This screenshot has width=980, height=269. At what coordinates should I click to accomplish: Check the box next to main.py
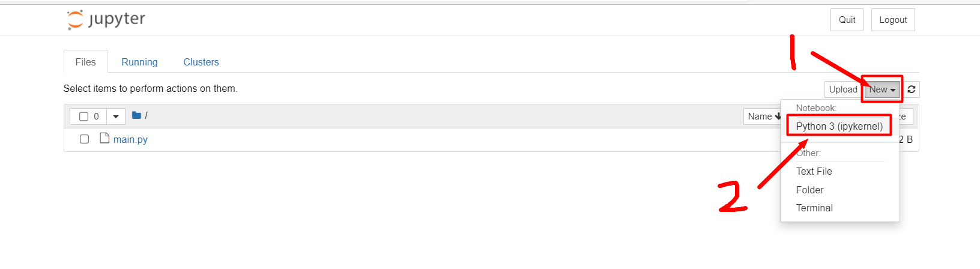tap(84, 139)
